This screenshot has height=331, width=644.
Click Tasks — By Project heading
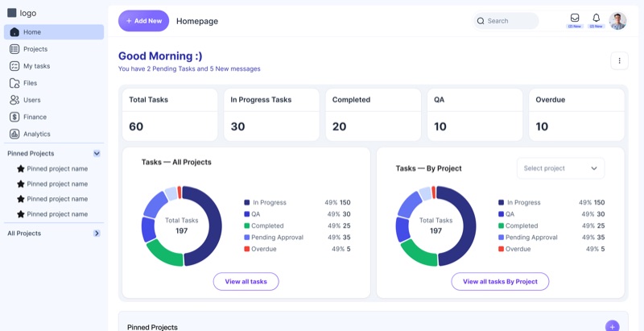point(429,168)
